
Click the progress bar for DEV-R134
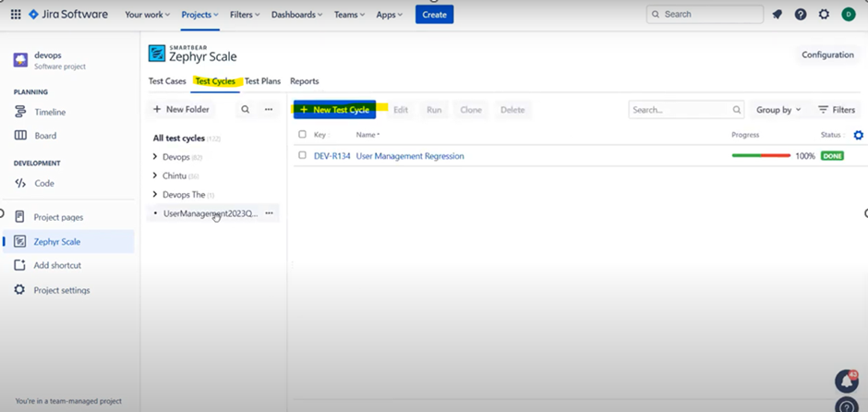pyautogui.click(x=761, y=156)
